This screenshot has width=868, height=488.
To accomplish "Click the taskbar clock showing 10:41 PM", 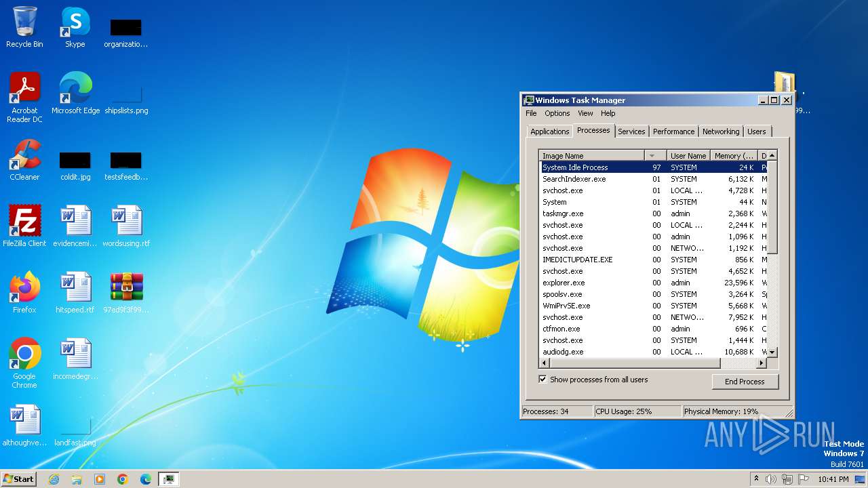I will coord(833,479).
